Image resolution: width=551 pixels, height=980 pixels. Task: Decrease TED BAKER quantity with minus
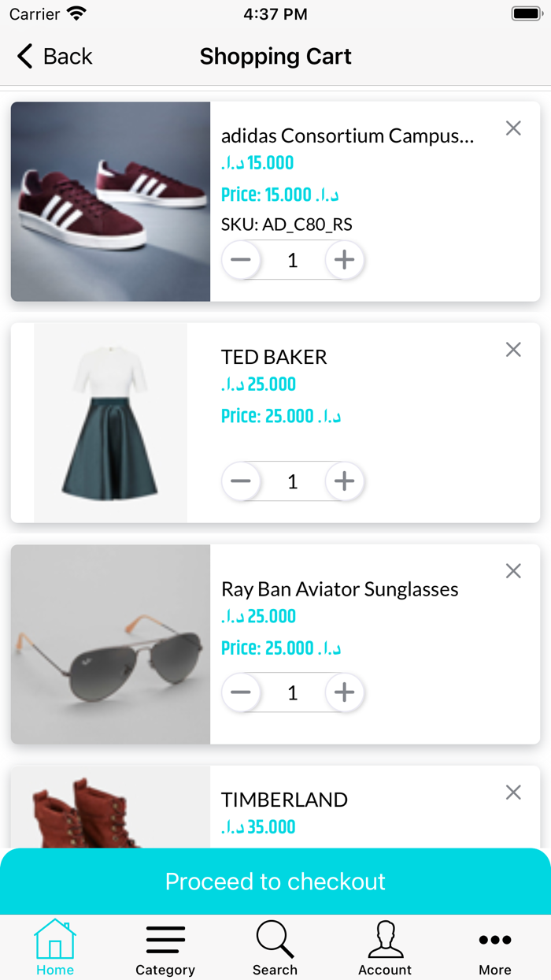(x=241, y=481)
